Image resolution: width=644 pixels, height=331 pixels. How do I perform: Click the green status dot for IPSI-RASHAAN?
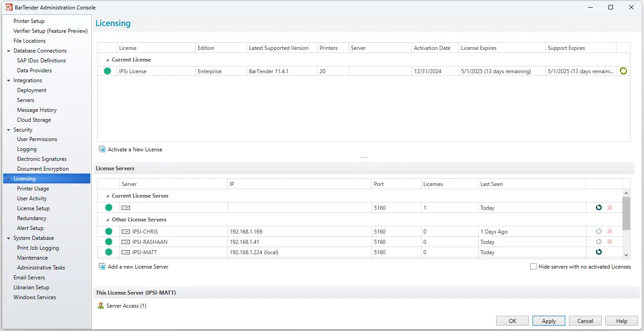(x=109, y=242)
